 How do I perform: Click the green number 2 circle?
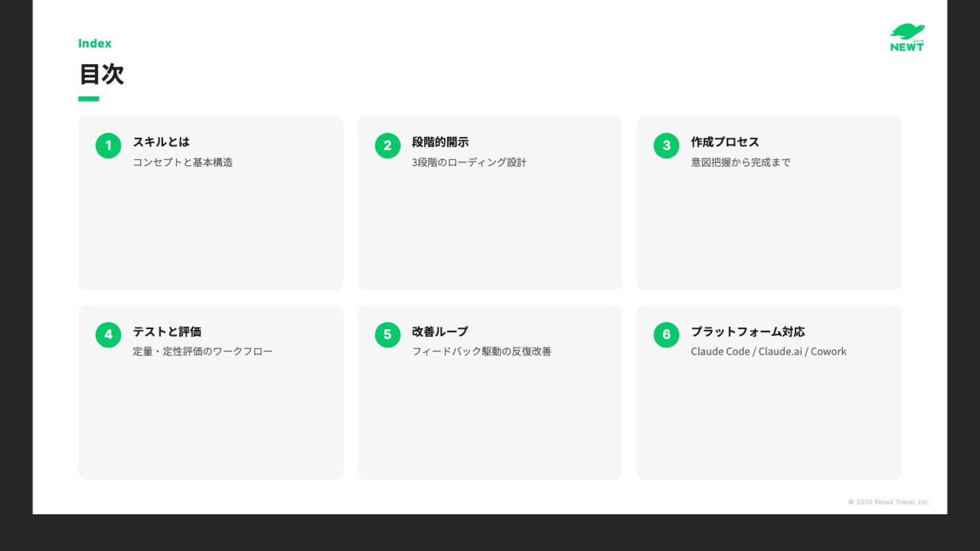(387, 145)
